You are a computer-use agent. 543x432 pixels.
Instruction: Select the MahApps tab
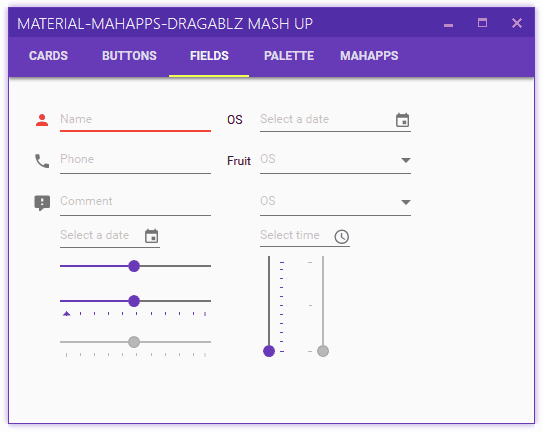[369, 56]
